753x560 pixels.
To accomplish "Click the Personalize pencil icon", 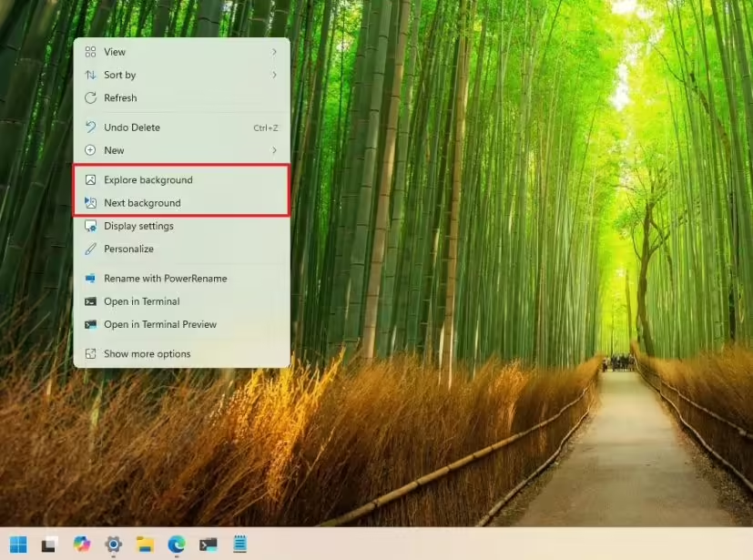I will click(x=90, y=248).
